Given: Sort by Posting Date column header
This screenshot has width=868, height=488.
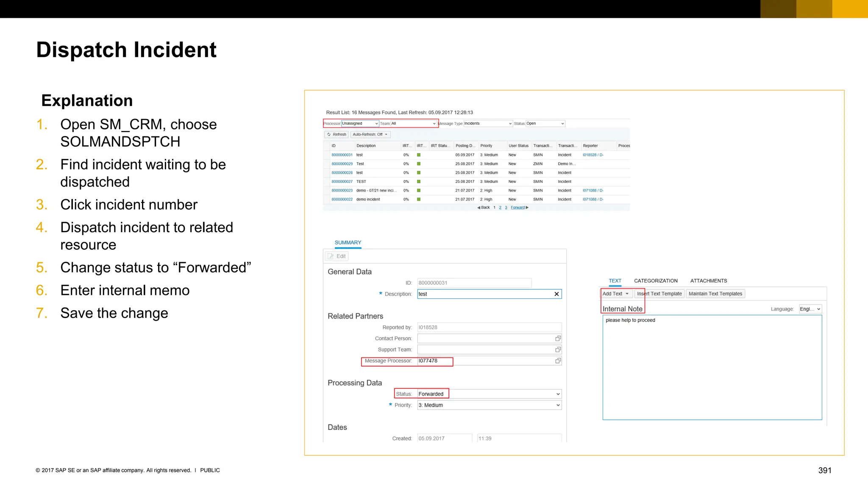Looking at the screenshot, I should 465,146.
